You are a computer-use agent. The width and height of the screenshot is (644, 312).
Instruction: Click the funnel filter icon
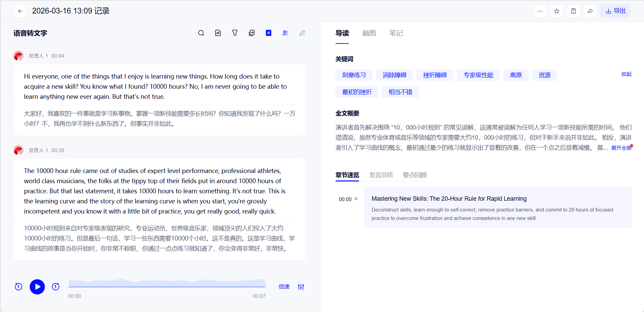pos(235,33)
